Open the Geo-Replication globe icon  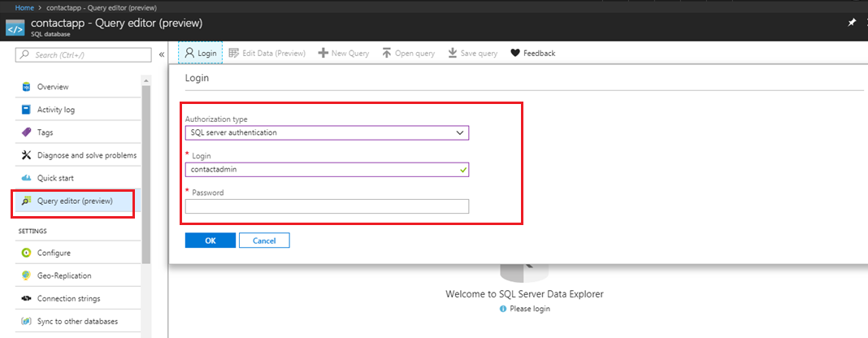26,275
